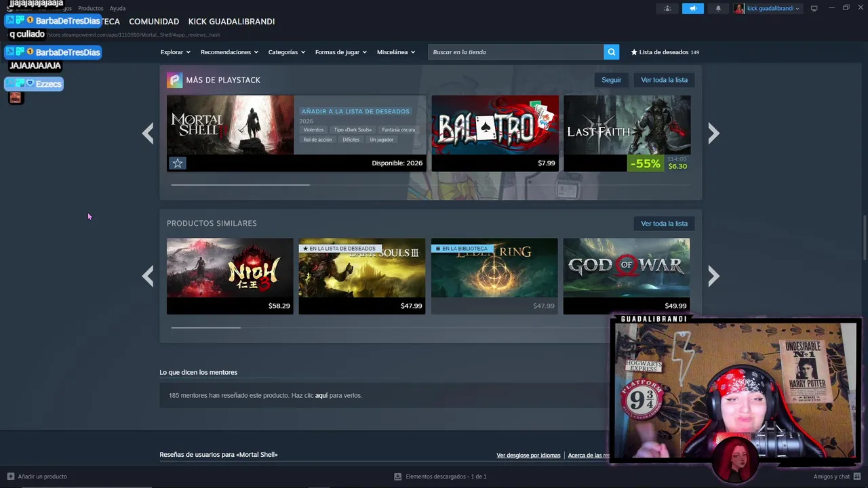Click Añadir a la lista de deseados

355,111
